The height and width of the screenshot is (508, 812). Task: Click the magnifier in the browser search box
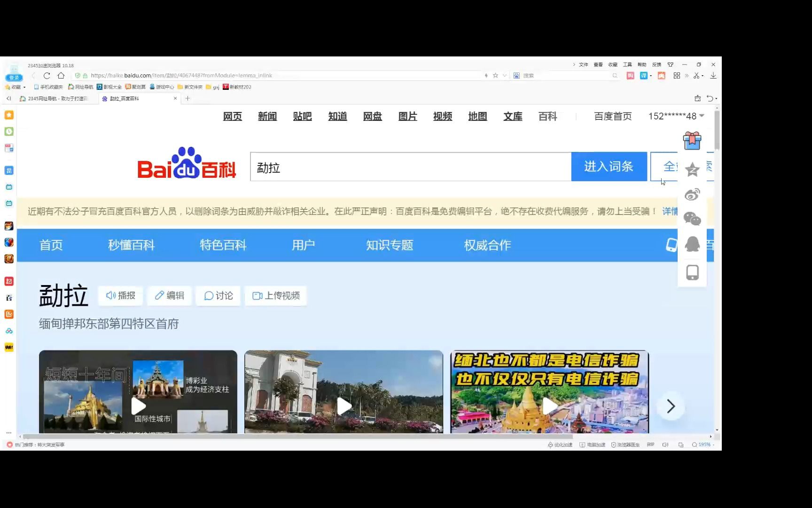pos(615,75)
